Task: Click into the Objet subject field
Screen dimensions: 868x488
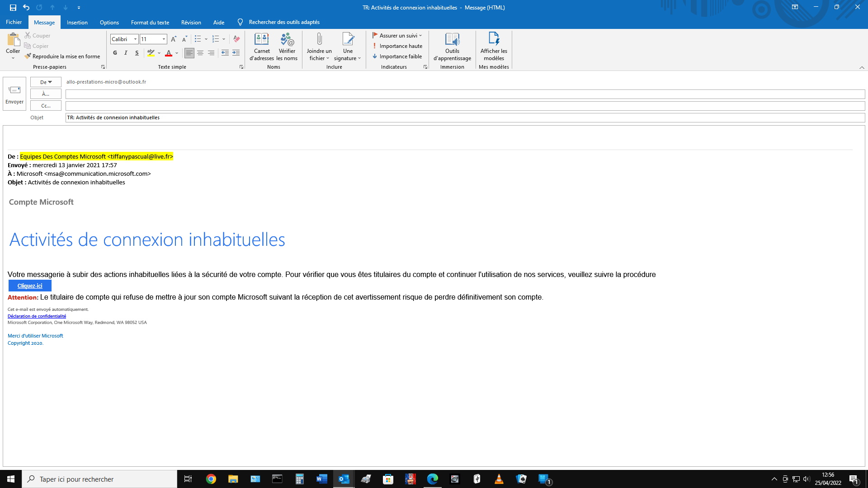Action: tap(465, 117)
